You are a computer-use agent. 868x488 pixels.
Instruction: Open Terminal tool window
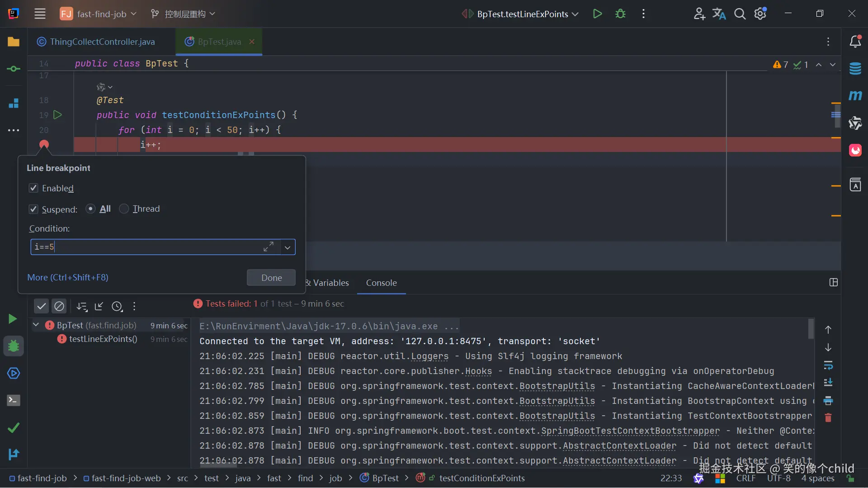[x=14, y=400]
